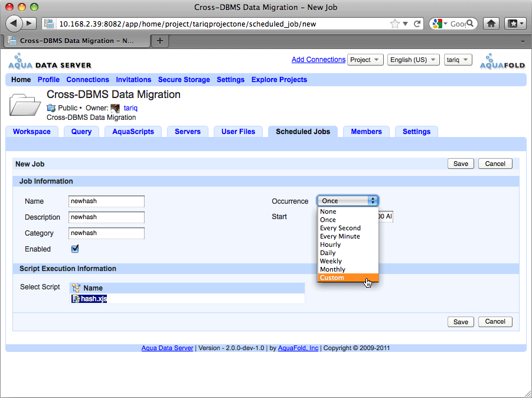Click the Aqua Data Server logo
Image resolution: width=532 pixels, height=398 pixels.
tap(50, 61)
